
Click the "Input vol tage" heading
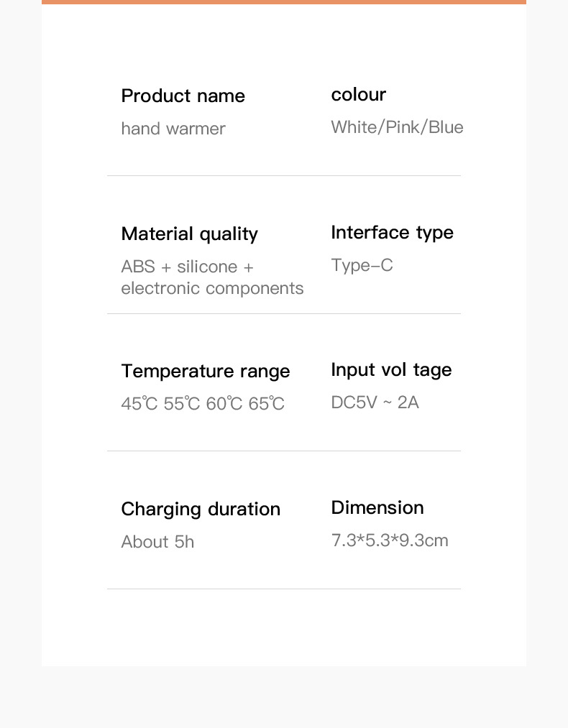coord(391,370)
